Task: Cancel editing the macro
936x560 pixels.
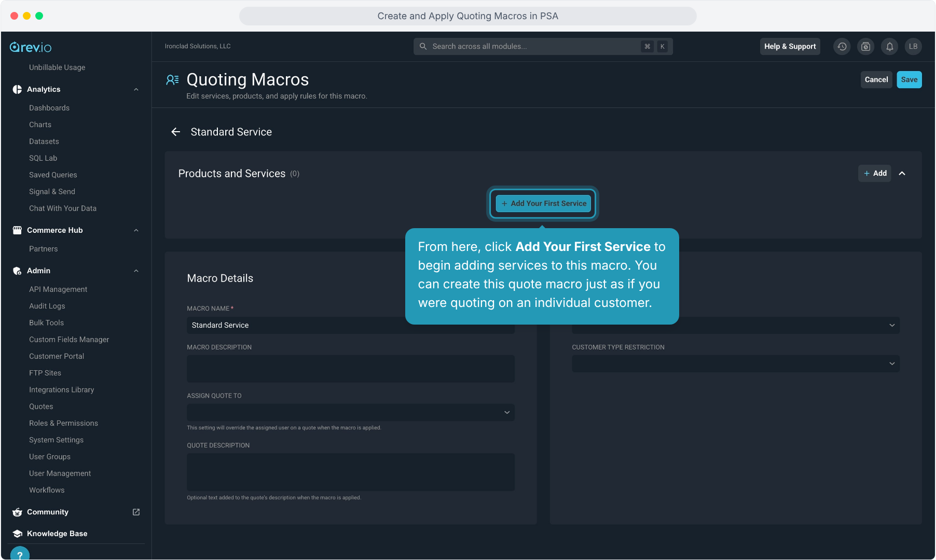Action: pos(876,80)
